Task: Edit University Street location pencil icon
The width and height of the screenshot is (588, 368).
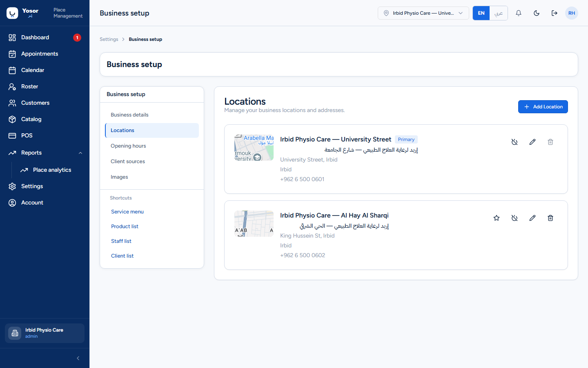Action: click(532, 142)
